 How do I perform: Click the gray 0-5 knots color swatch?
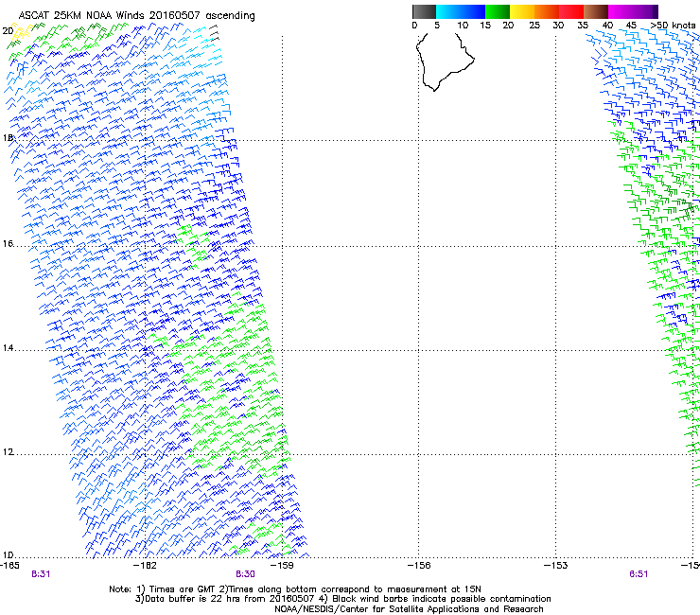coord(424,11)
